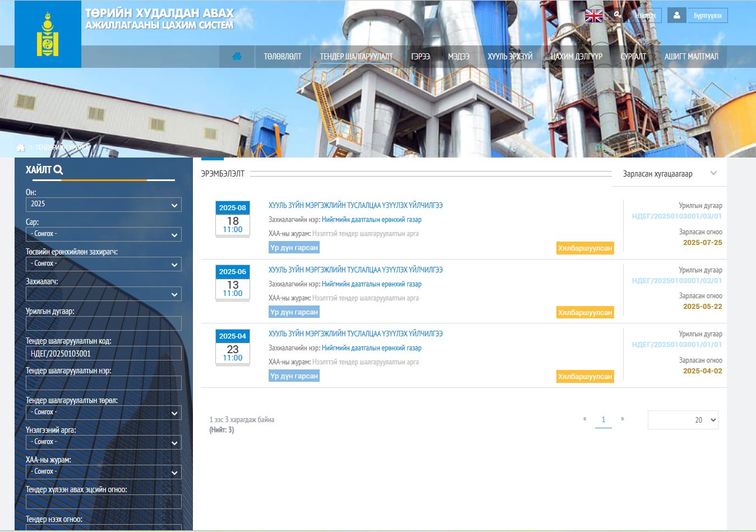Click the user profile icon in header
Viewport: 756px width, 532px height.
(x=676, y=16)
